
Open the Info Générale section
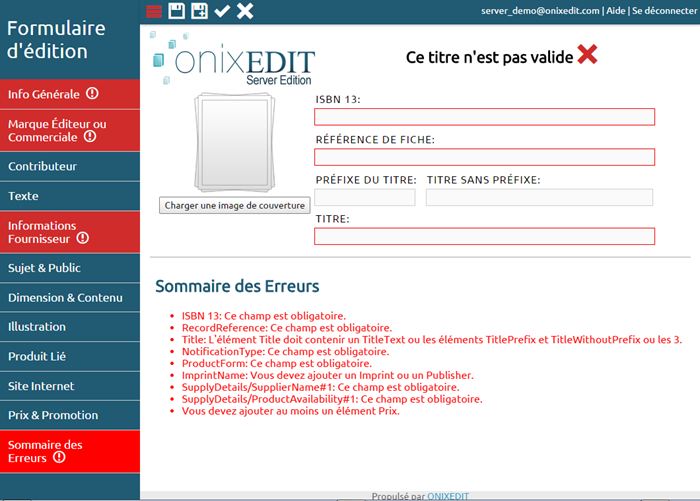tap(70, 94)
